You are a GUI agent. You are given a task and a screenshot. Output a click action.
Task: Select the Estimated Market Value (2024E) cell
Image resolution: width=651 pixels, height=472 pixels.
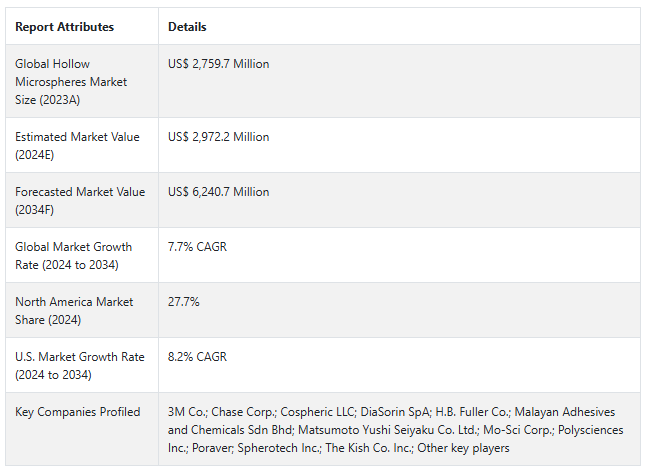tap(77, 146)
